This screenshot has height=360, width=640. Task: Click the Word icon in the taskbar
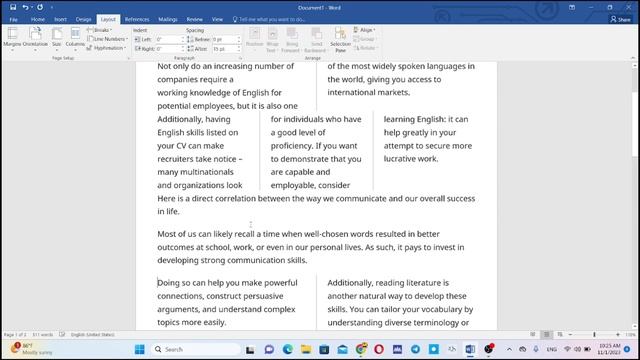(x=470, y=349)
